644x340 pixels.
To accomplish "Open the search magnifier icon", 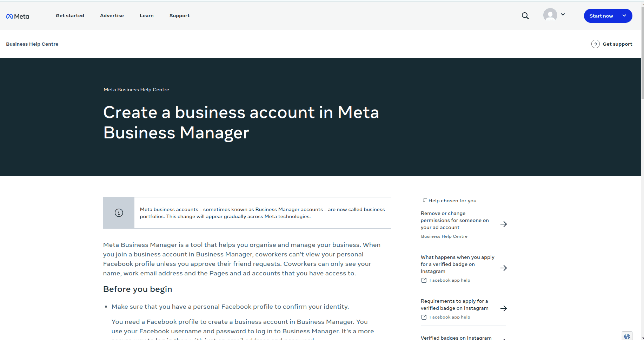I will click(525, 16).
